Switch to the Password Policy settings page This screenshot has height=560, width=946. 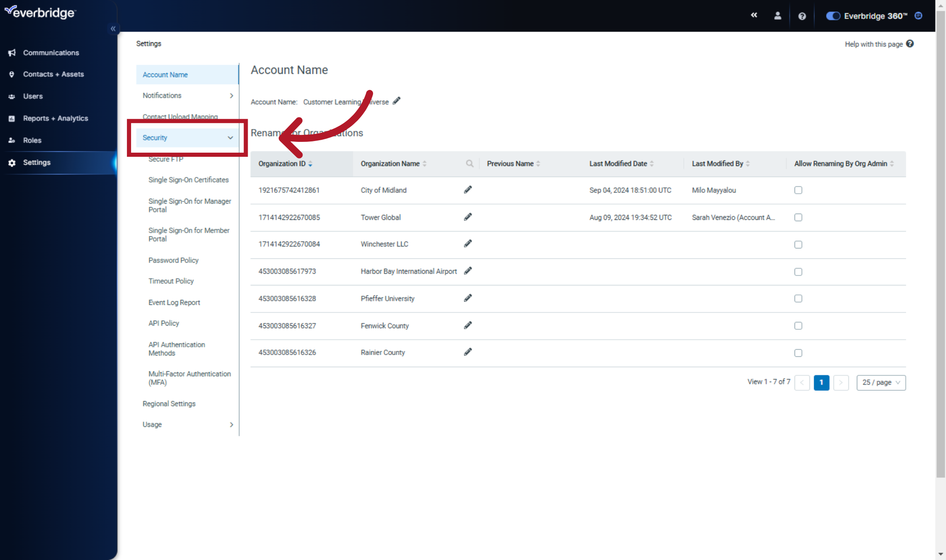[173, 260]
